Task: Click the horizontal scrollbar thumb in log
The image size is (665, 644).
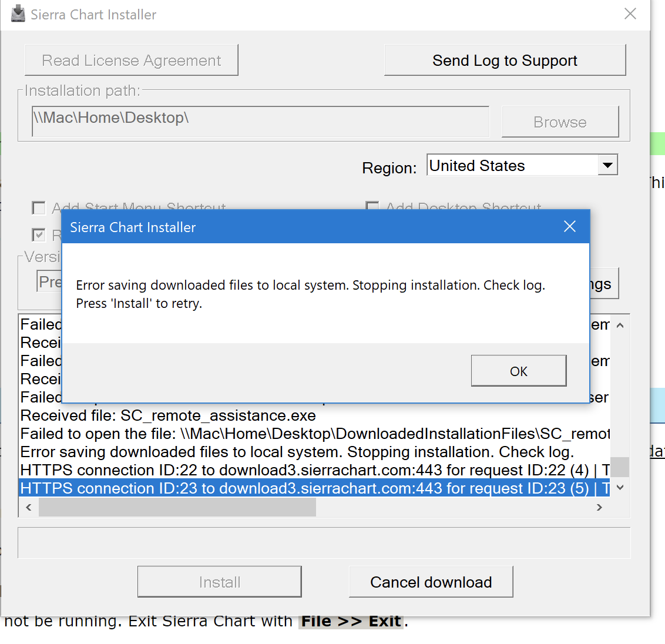Action: 177,507
